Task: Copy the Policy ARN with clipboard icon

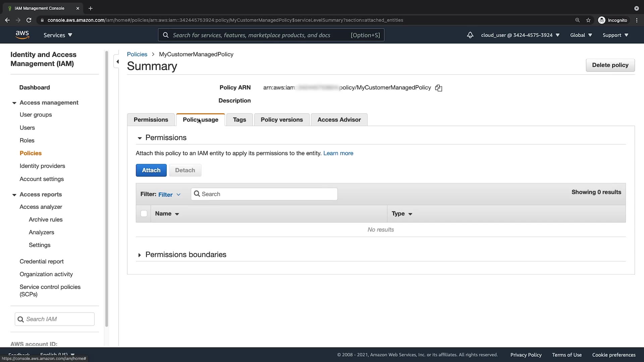Action: 438,88
